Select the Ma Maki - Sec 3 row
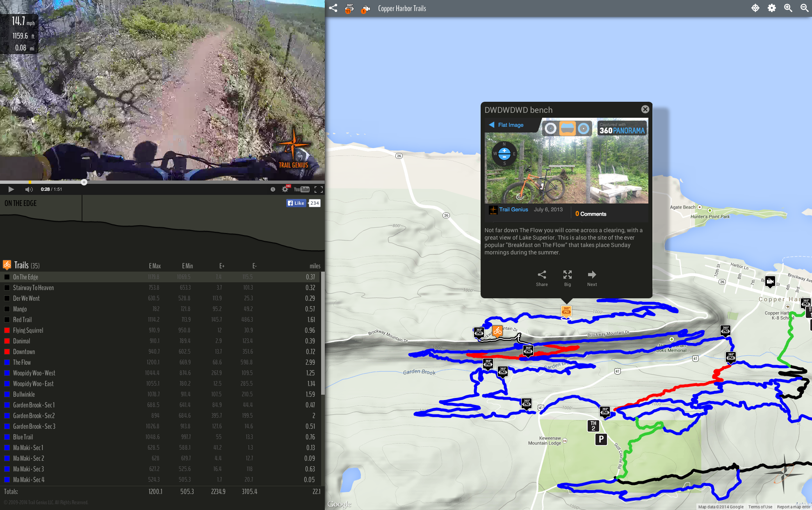This screenshot has width=812, height=510. point(160,469)
